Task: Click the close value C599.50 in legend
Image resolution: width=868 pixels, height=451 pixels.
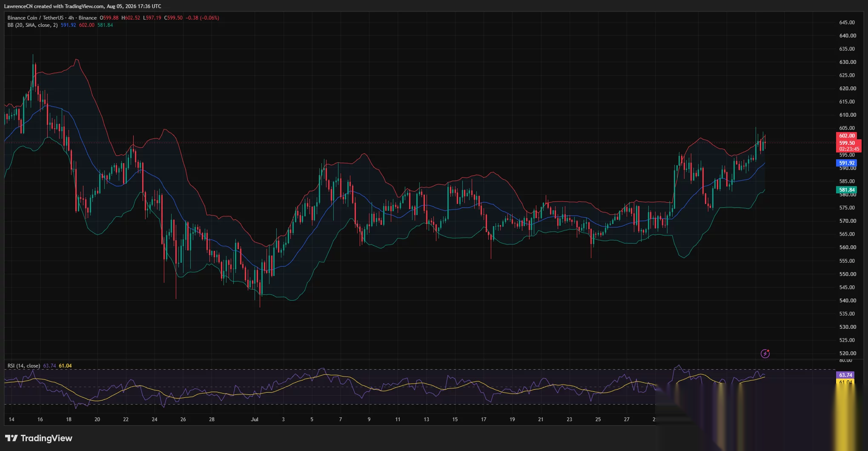Action: (x=173, y=18)
